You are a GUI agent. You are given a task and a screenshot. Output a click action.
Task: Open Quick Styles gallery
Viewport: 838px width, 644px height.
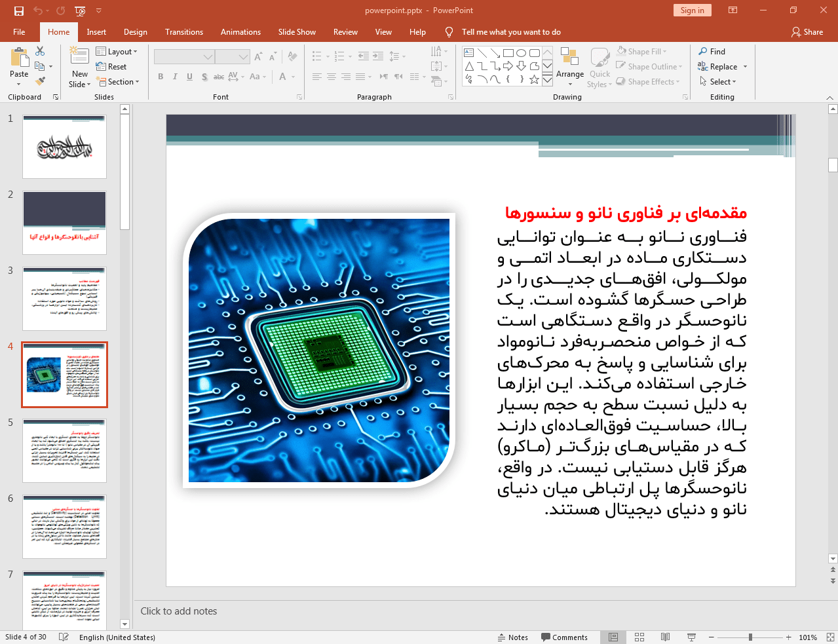[600, 67]
